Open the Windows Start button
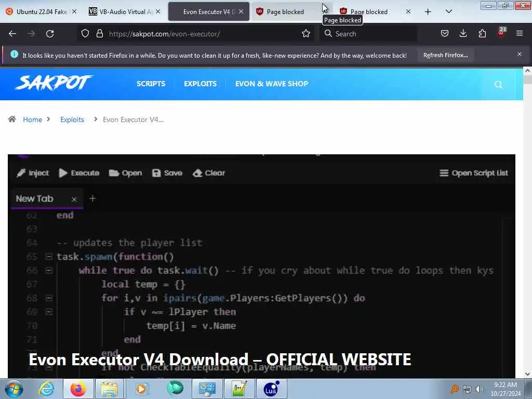532x399 pixels. 14,389
